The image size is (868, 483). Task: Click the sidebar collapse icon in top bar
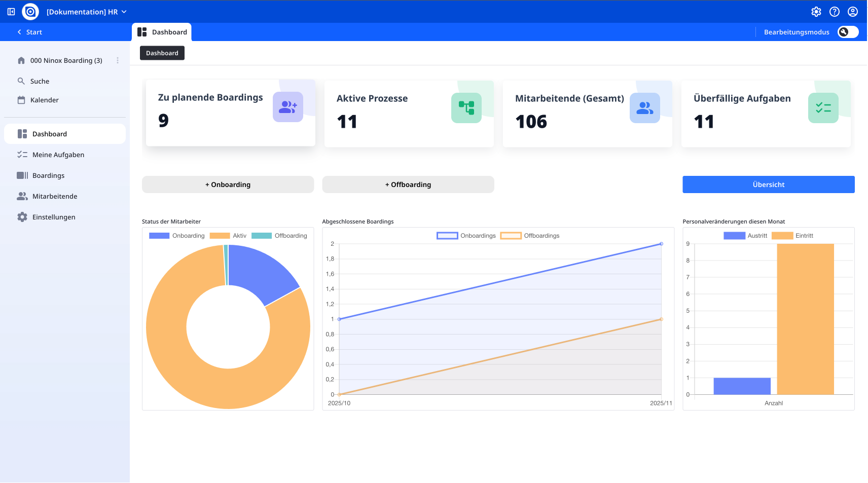pyautogui.click(x=11, y=12)
